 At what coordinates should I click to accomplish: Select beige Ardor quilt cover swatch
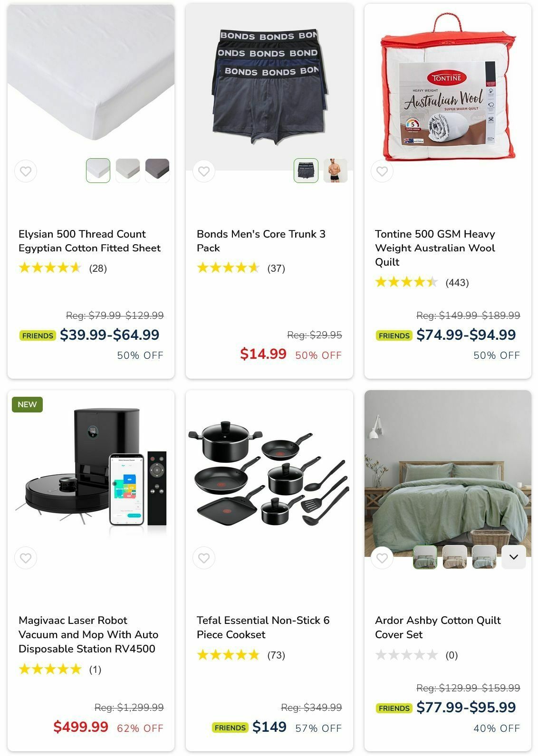[455, 557]
